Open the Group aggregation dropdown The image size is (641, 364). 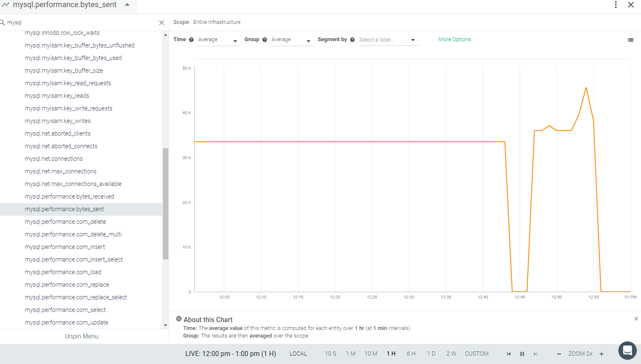[x=292, y=40]
